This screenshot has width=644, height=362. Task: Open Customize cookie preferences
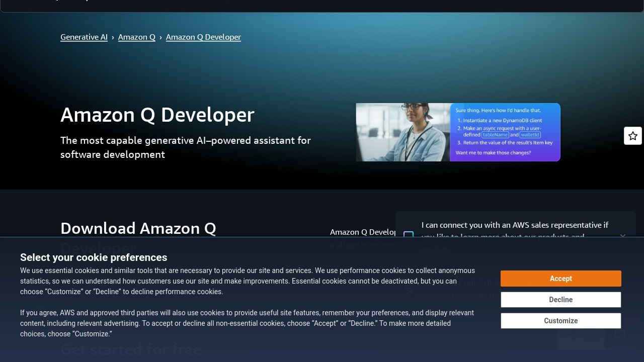pos(560,321)
